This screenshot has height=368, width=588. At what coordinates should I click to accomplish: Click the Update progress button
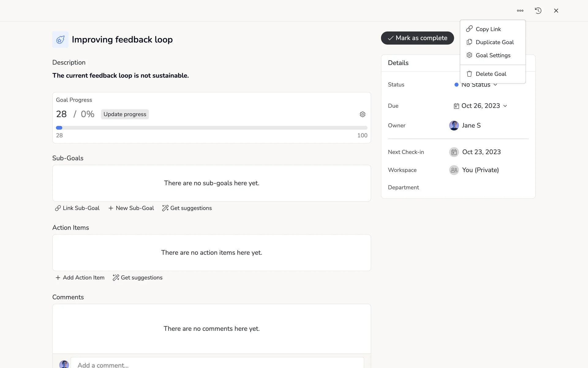pos(125,114)
